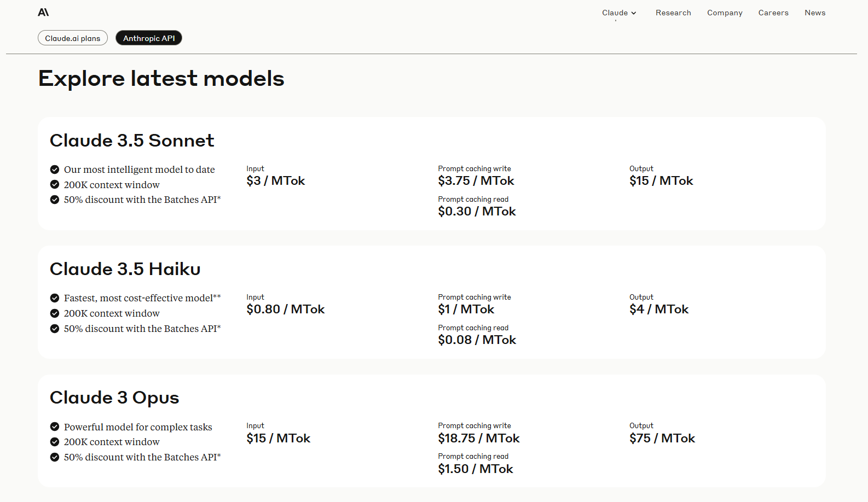
Task: Click checkmark icon beside Haiku Batches API discount
Action: tap(55, 329)
